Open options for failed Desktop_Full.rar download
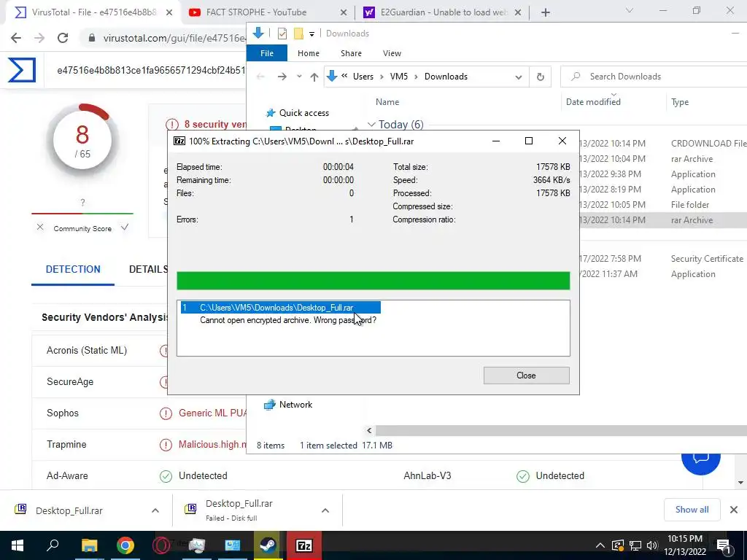This screenshot has width=747, height=560. pyautogui.click(x=325, y=510)
